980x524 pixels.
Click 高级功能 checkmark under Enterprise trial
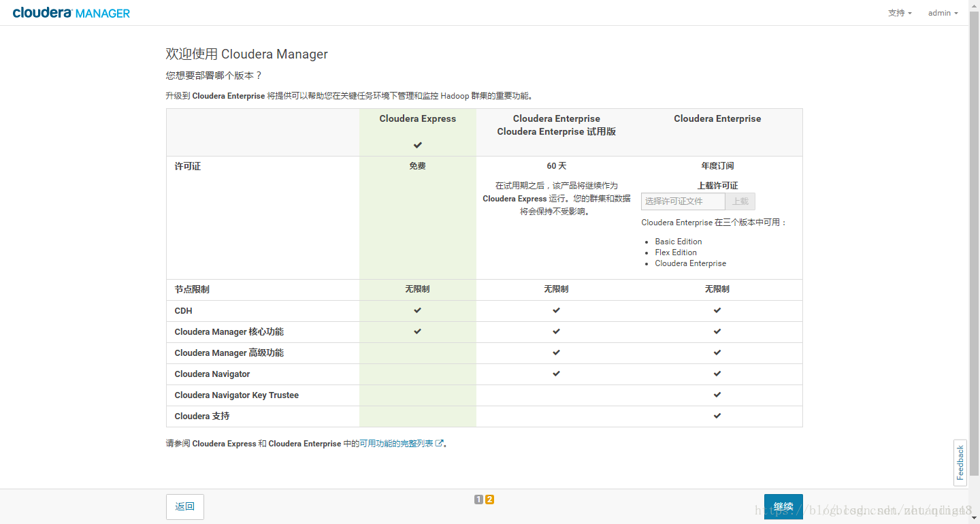(x=557, y=353)
